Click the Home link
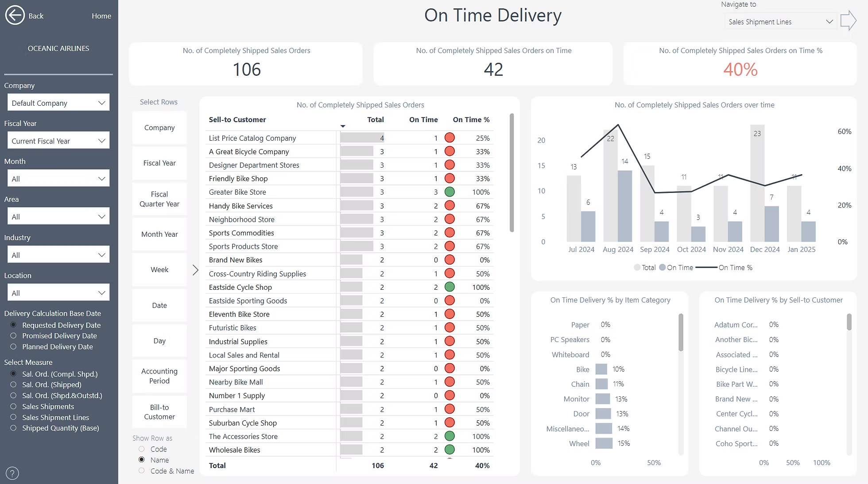868x484 pixels. [x=101, y=15]
